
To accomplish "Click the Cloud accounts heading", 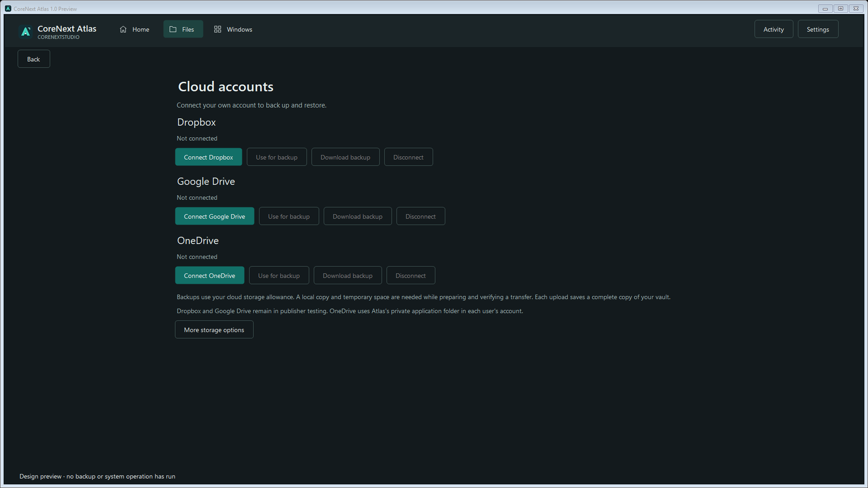I will click(226, 87).
